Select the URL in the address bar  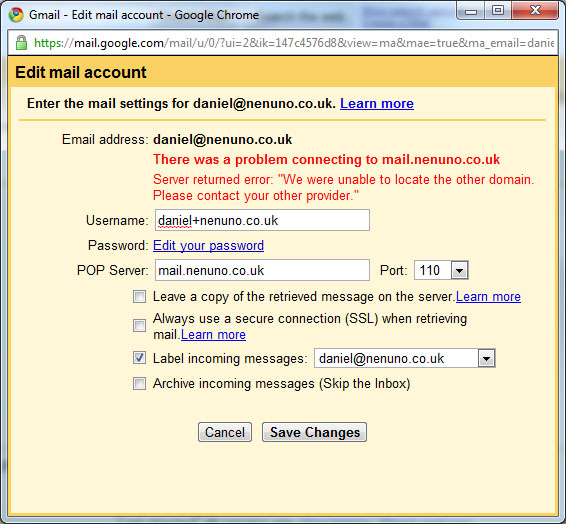[294, 43]
